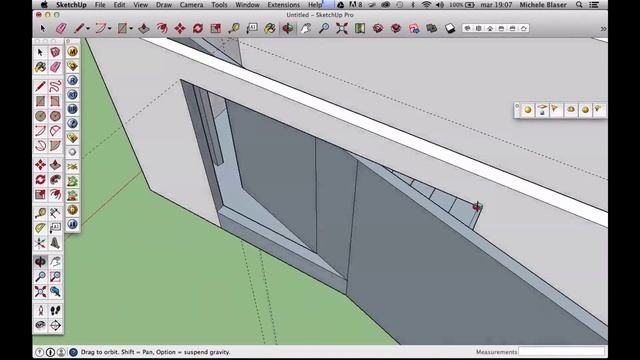Select the Text label tool in the top toolbar
The image size is (640, 360).
(x=252, y=28)
